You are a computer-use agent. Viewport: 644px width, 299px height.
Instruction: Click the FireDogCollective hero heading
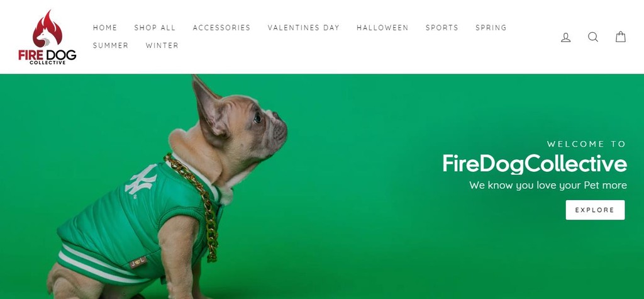tap(535, 164)
